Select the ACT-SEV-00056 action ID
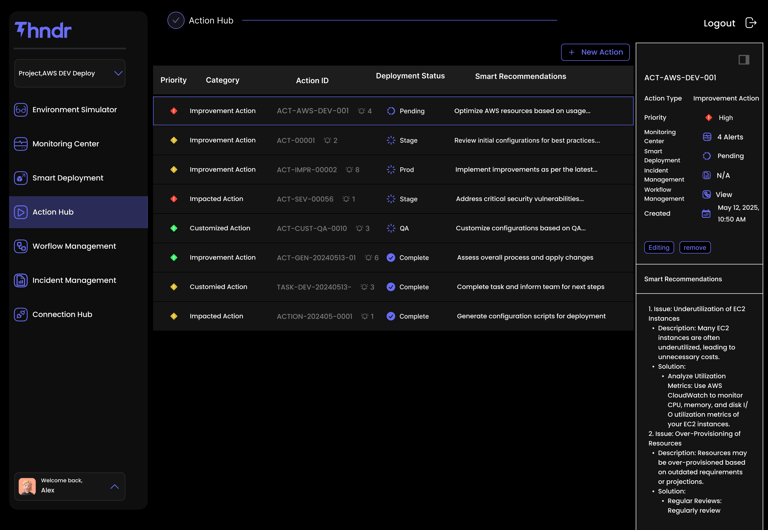The height and width of the screenshot is (530, 768). [305, 199]
